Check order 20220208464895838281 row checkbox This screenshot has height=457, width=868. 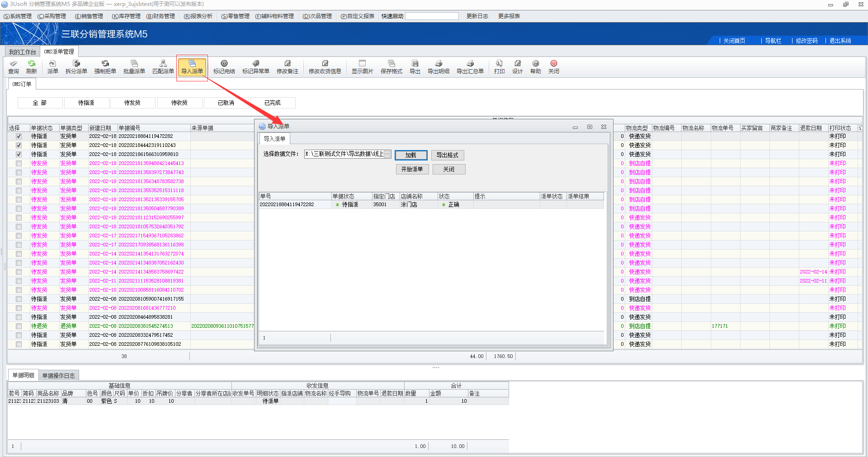point(19,317)
